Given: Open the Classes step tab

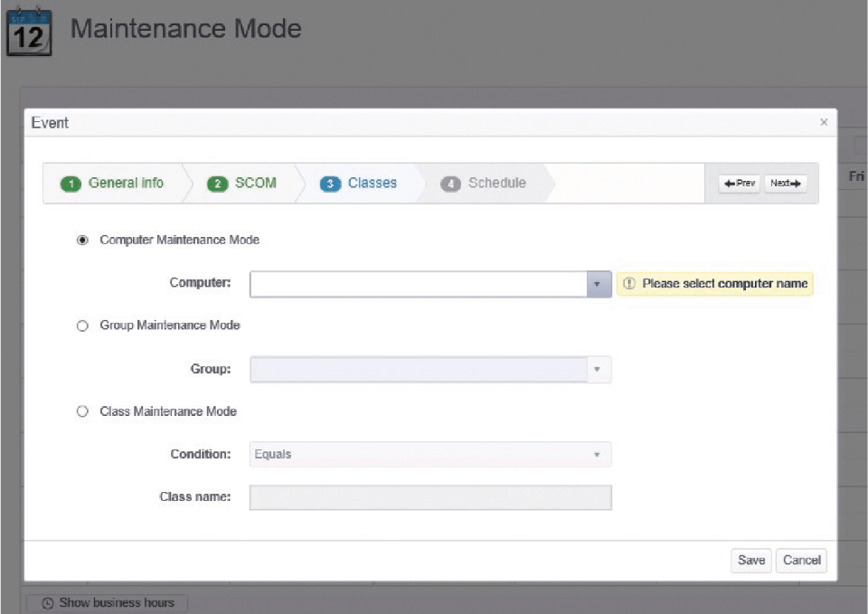Looking at the screenshot, I should pos(359,184).
